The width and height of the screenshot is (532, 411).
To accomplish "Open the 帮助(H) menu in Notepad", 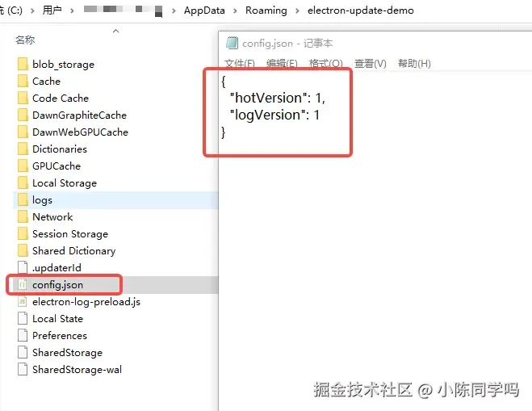I will [414, 64].
